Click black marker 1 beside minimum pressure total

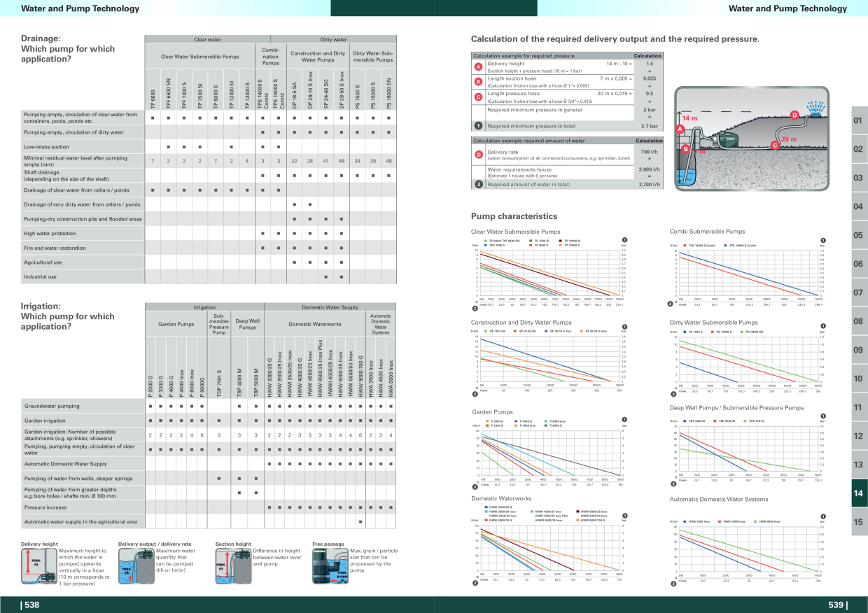click(x=478, y=126)
